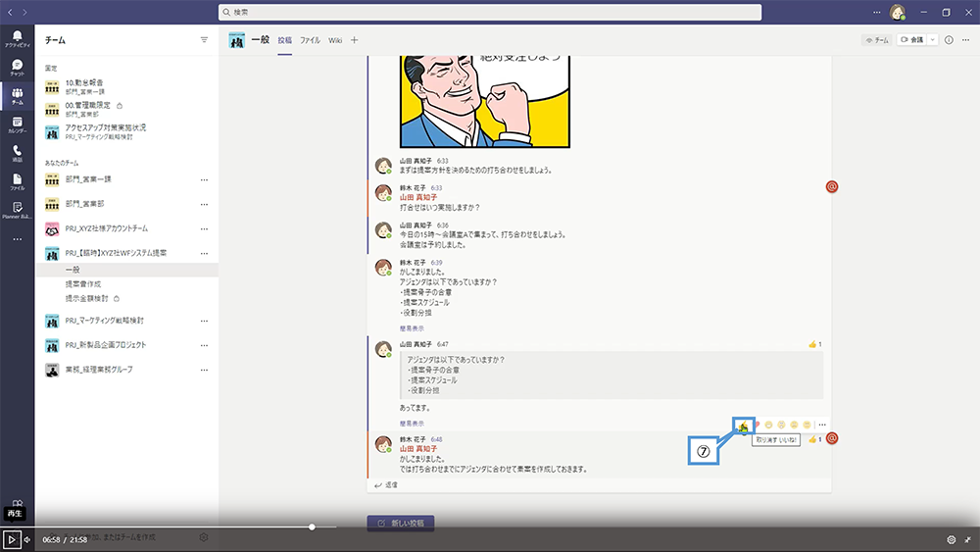The image size is (980, 552).
Task: Toggle video fullscreen icon at bottom right
Action: [x=967, y=539]
